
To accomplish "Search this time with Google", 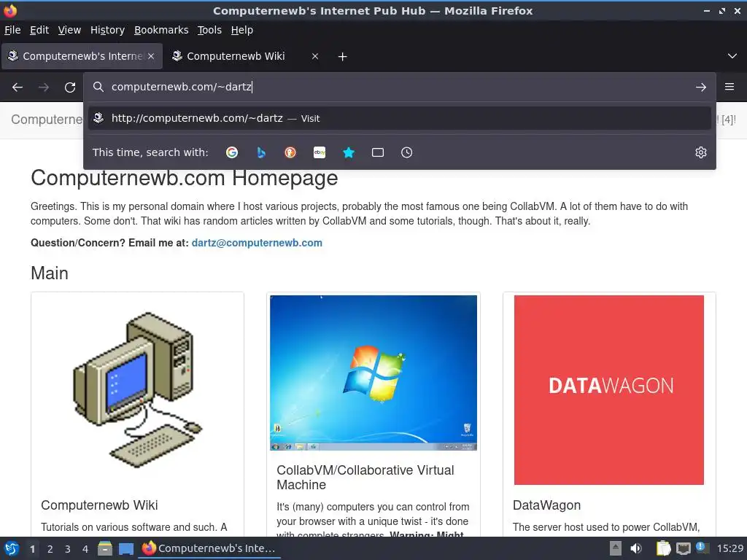I will tap(232, 152).
